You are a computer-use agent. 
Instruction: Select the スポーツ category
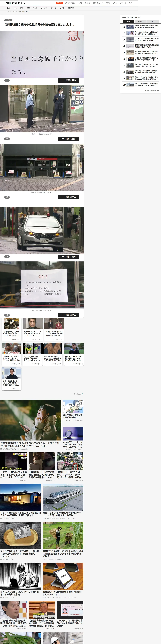click(53, 8)
